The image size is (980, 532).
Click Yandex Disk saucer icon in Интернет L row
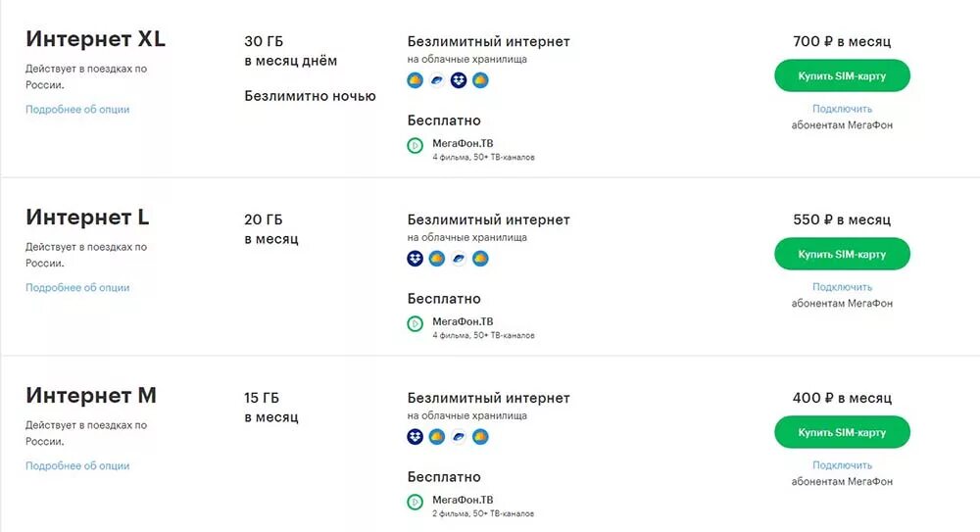click(x=459, y=259)
